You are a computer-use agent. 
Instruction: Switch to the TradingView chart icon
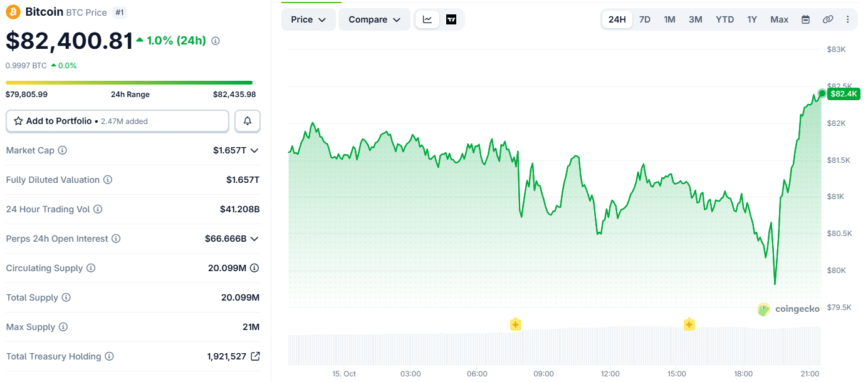[x=451, y=19]
